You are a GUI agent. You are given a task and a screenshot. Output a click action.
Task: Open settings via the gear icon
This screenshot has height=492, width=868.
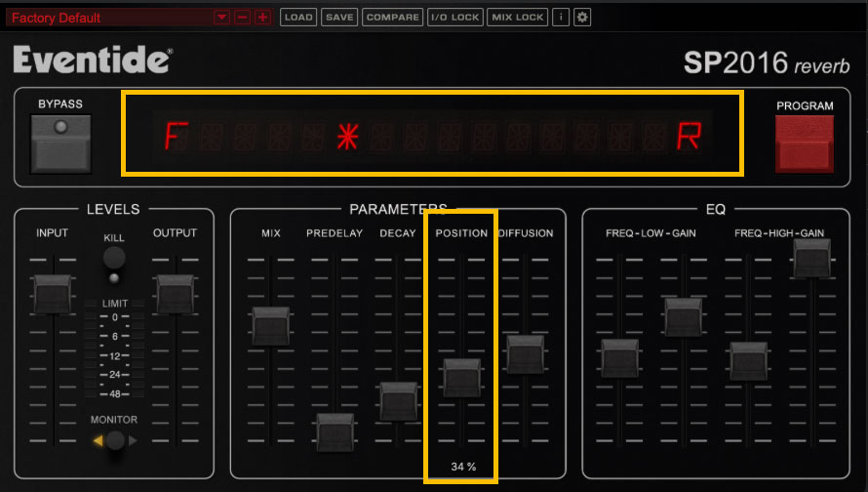point(582,18)
